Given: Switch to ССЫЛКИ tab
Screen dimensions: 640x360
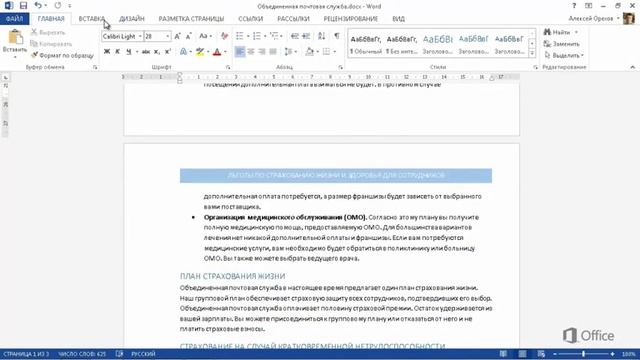Looking at the screenshot, I should 251,19.
